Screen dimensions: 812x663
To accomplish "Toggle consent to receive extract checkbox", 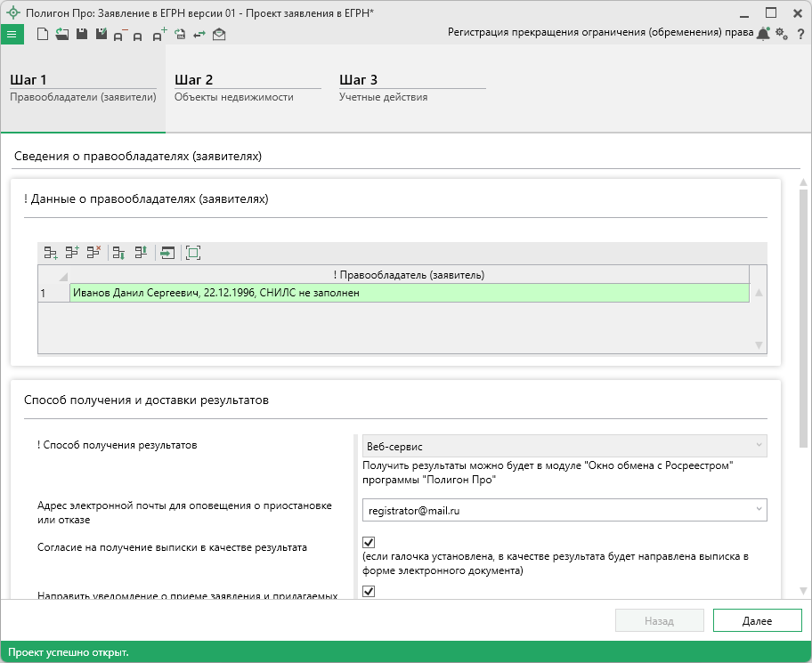I will (x=369, y=542).
